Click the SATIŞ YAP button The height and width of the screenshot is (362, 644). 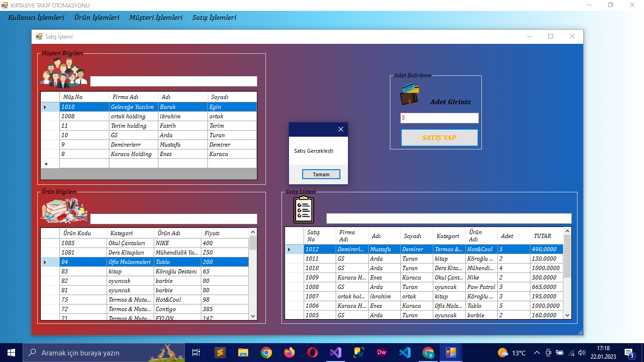(x=439, y=138)
